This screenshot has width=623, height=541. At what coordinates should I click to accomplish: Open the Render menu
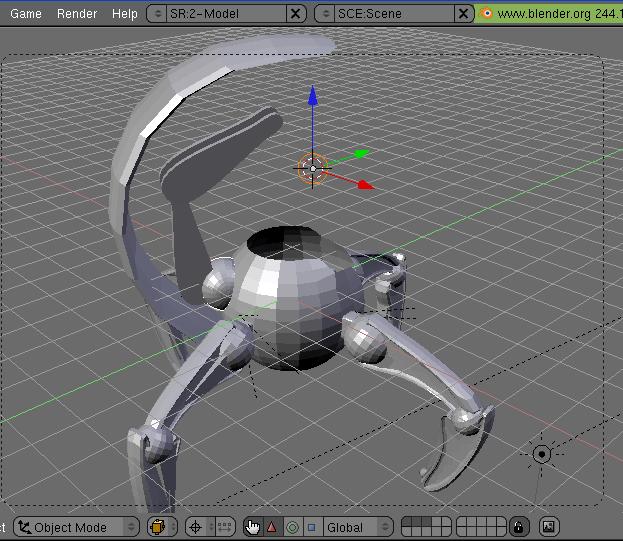point(77,14)
